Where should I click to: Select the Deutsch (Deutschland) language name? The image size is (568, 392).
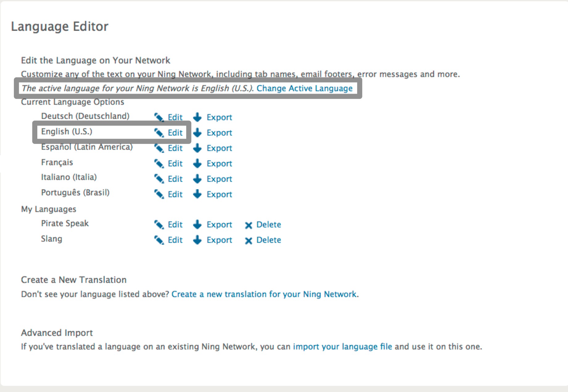tap(85, 116)
